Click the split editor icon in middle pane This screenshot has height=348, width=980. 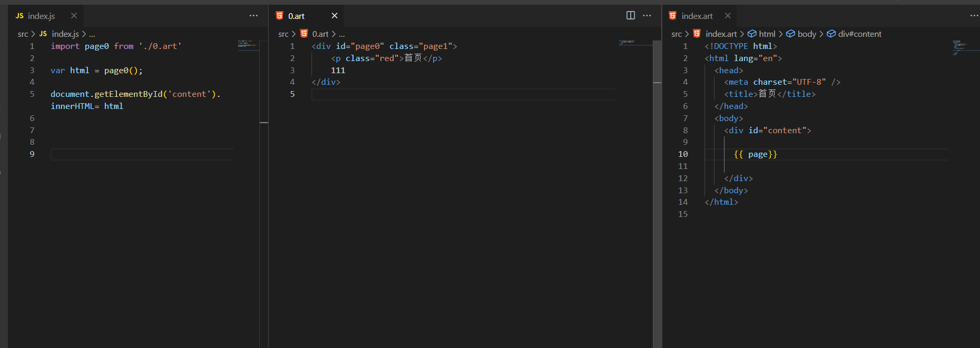click(x=630, y=15)
